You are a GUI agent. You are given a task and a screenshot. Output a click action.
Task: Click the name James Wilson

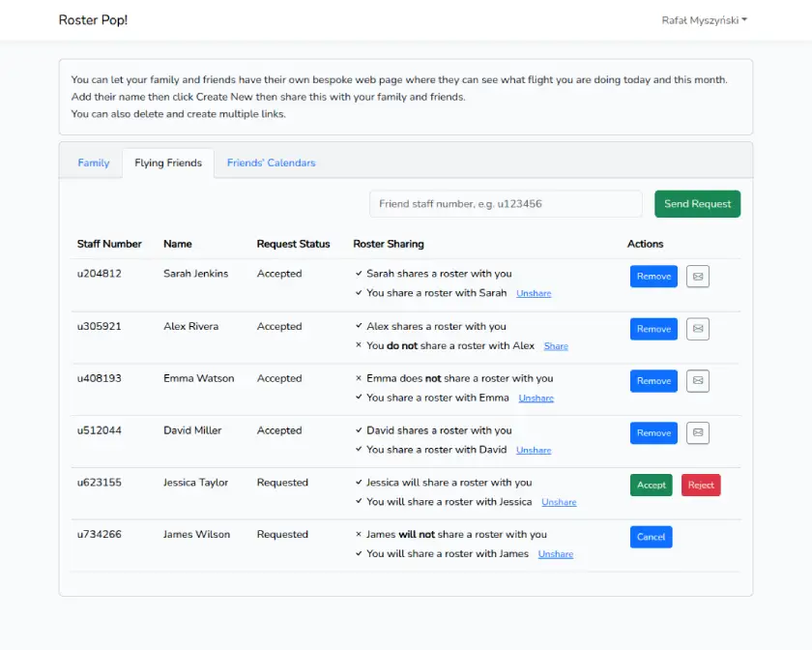(x=197, y=534)
